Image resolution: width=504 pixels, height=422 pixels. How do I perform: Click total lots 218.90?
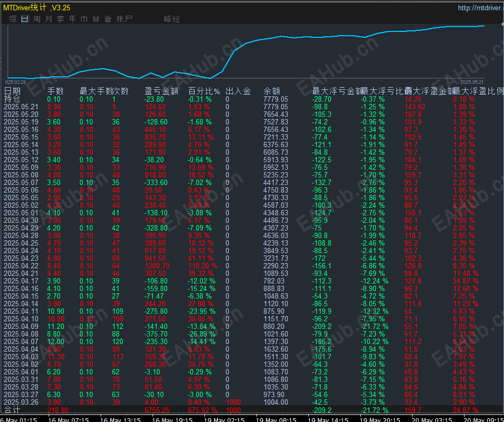(58, 410)
